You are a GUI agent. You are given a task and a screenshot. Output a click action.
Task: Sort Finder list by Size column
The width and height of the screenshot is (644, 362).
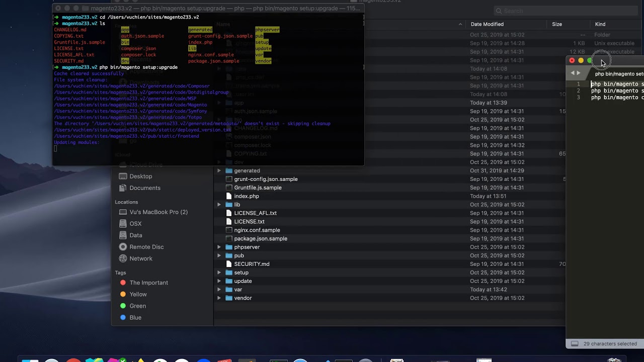point(557,24)
